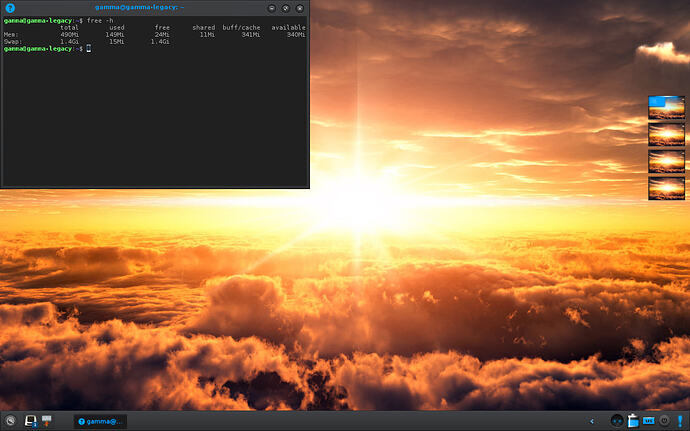690x431 pixels.
Task: Switch to the second workspace thumbnail
Action: 666,134
